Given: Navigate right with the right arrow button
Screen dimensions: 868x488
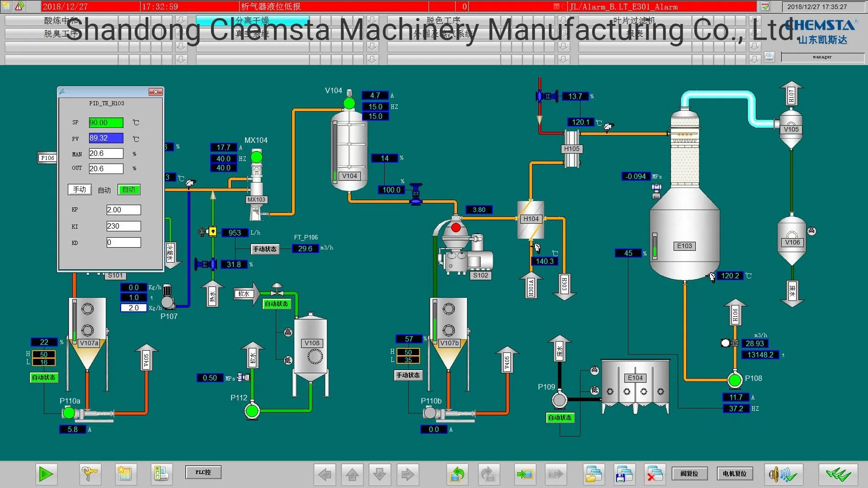Looking at the screenshot, I should pyautogui.click(x=408, y=474).
